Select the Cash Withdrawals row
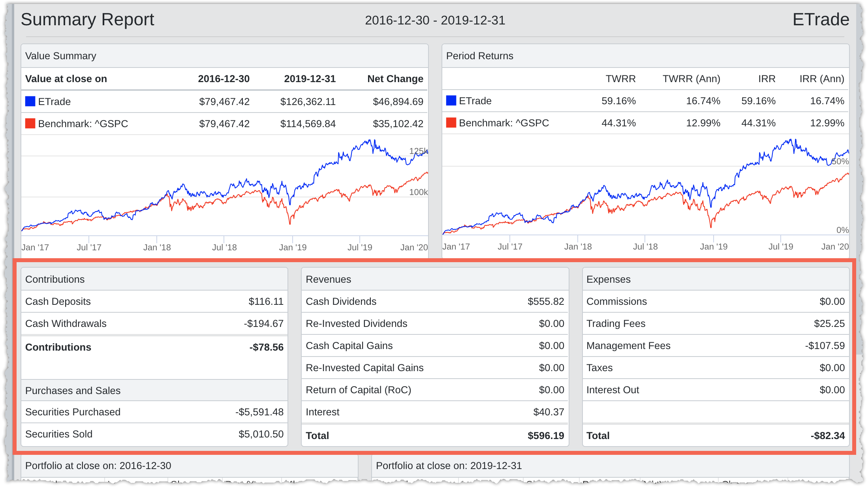 coord(154,323)
